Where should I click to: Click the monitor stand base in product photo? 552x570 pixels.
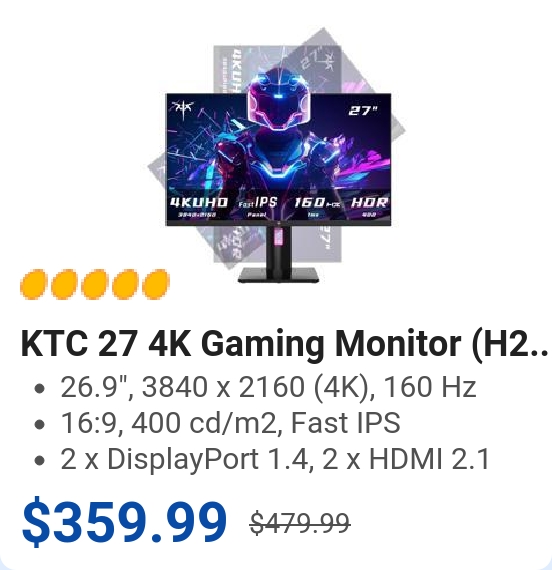click(278, 275)
